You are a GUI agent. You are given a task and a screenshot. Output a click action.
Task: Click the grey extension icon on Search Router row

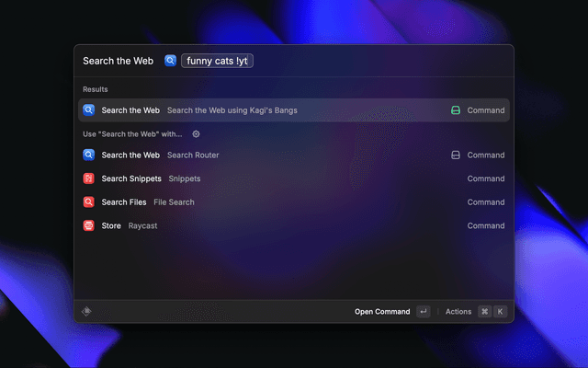coord(455,155)
